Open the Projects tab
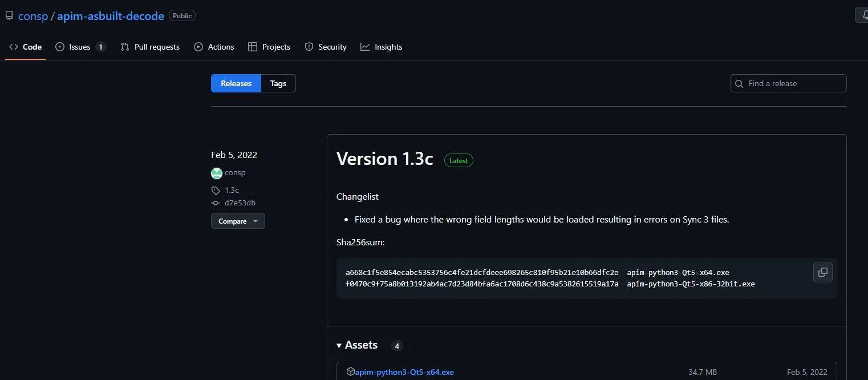 tap(269, 47)
